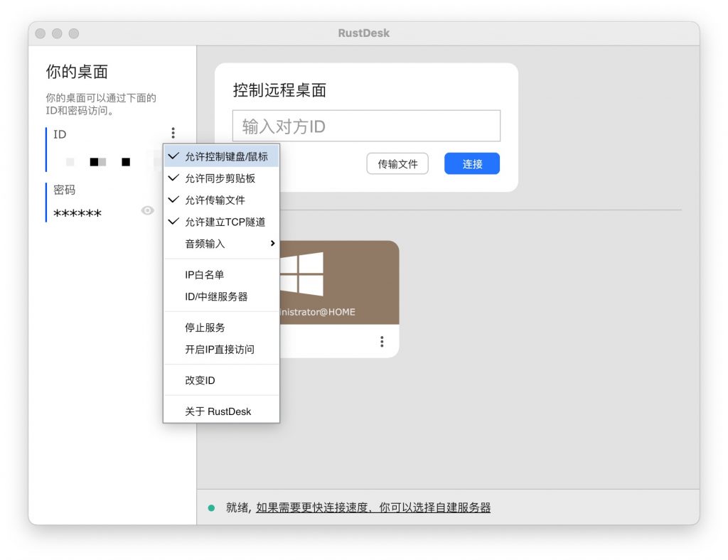Zoom the RustDesk window with third button
The image size is (728, 560).
point(74,33)
